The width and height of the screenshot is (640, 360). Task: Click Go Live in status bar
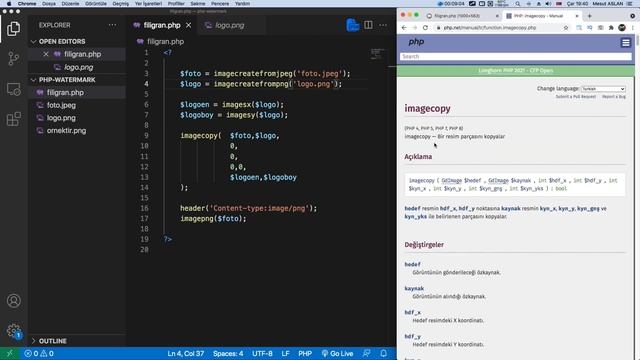pyautogui.click(x=337, y=353)
